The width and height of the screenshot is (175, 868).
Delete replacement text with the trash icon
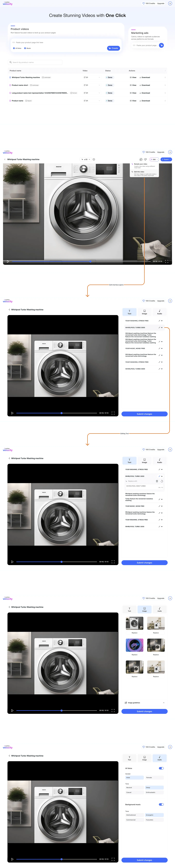click(157, 481)
